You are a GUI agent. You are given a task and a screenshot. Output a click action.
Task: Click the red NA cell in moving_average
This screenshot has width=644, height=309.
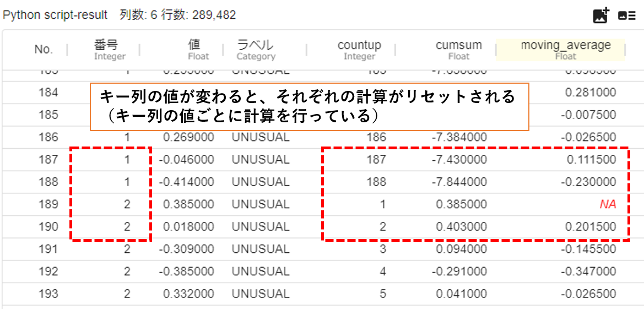(x=607, y=205)
